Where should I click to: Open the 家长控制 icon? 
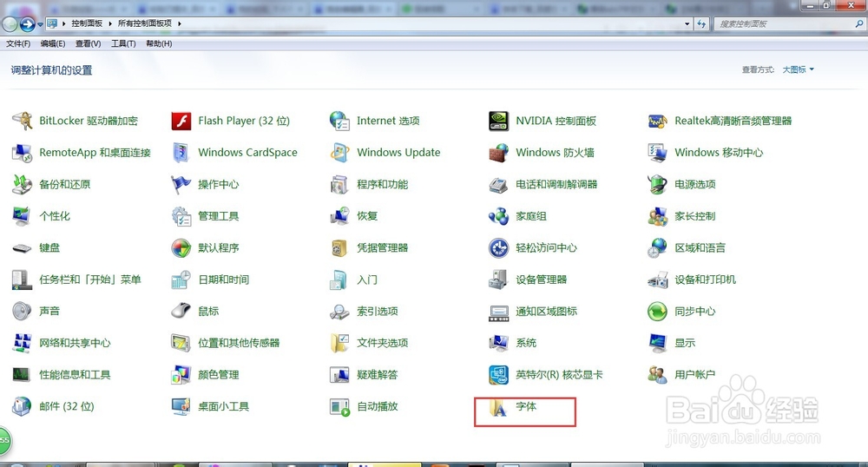click(657, 216)
